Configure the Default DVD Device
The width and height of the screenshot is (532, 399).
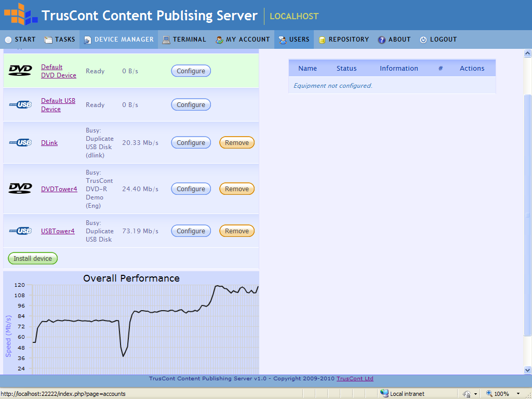(191, 71)
